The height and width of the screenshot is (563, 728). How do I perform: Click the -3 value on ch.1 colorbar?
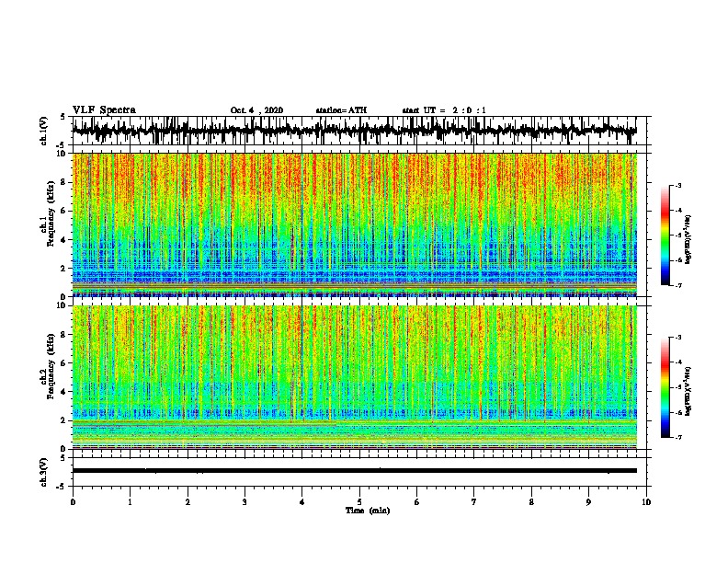(x=677, y=185)
